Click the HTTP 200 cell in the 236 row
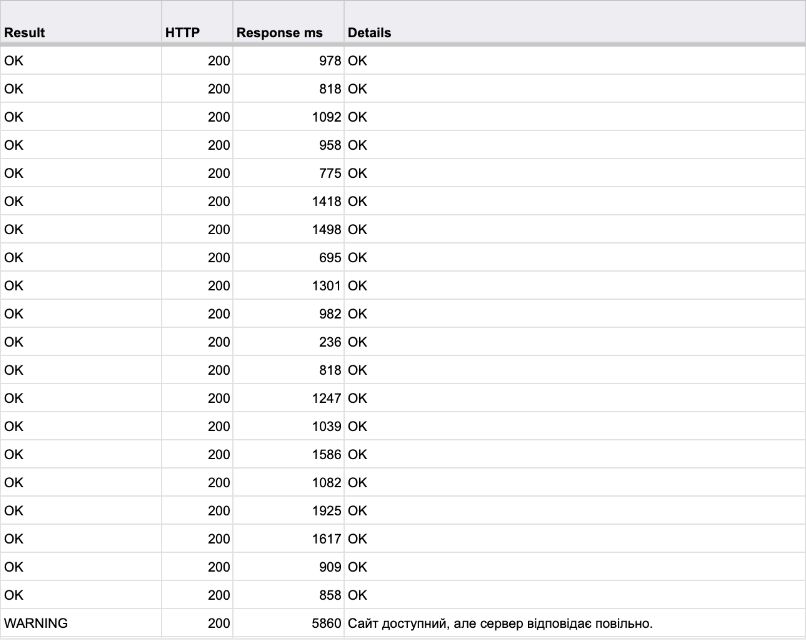 (x=197, y=342)
